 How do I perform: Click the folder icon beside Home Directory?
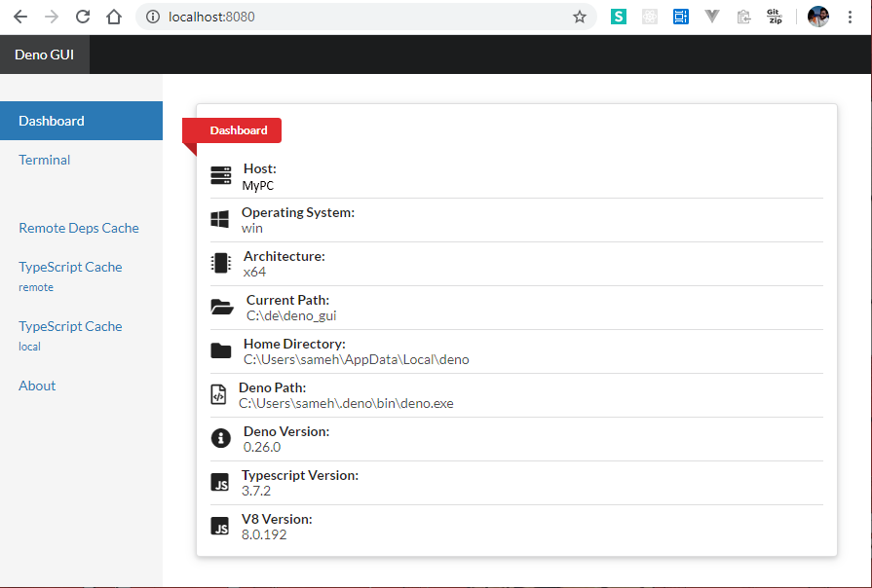click(221, 350)
